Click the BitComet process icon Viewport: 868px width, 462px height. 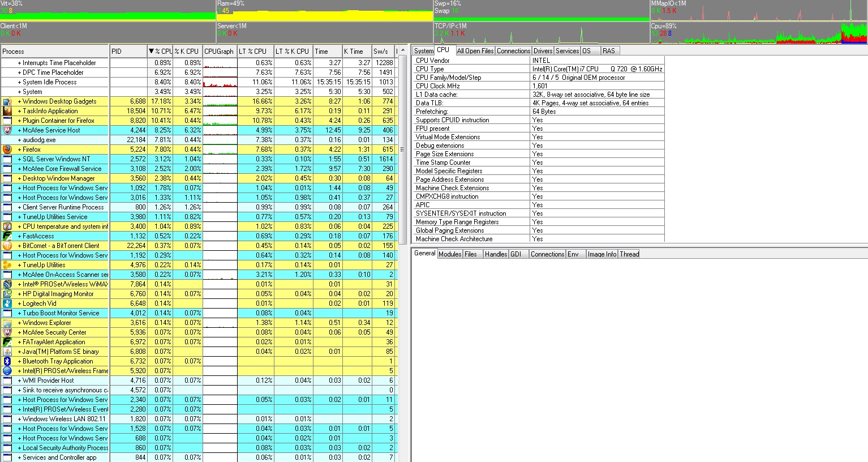[7, 246]
